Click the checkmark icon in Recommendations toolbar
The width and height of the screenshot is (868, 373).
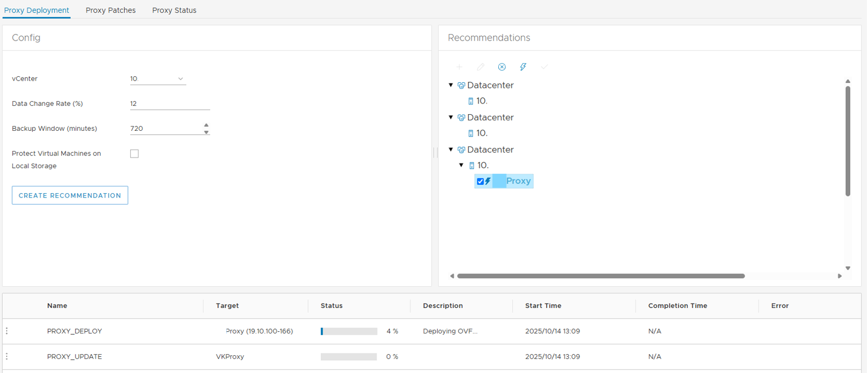tap(544, 67)
